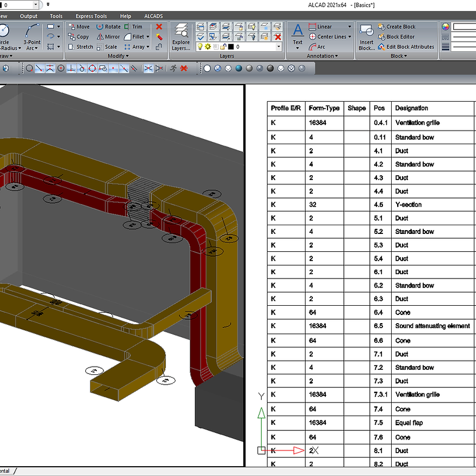The image size is (476, 476).
Task: Activate the Mirror tool
Action: [108, 37]
